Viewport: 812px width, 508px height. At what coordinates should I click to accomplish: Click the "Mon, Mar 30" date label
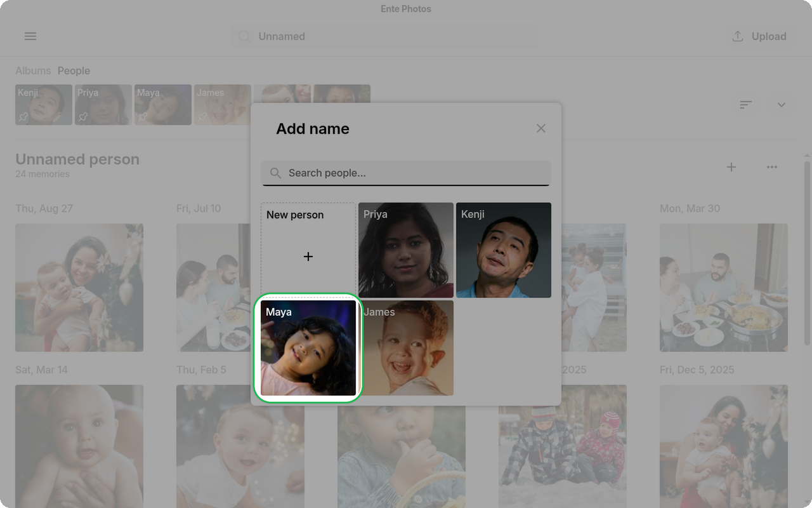690,208
